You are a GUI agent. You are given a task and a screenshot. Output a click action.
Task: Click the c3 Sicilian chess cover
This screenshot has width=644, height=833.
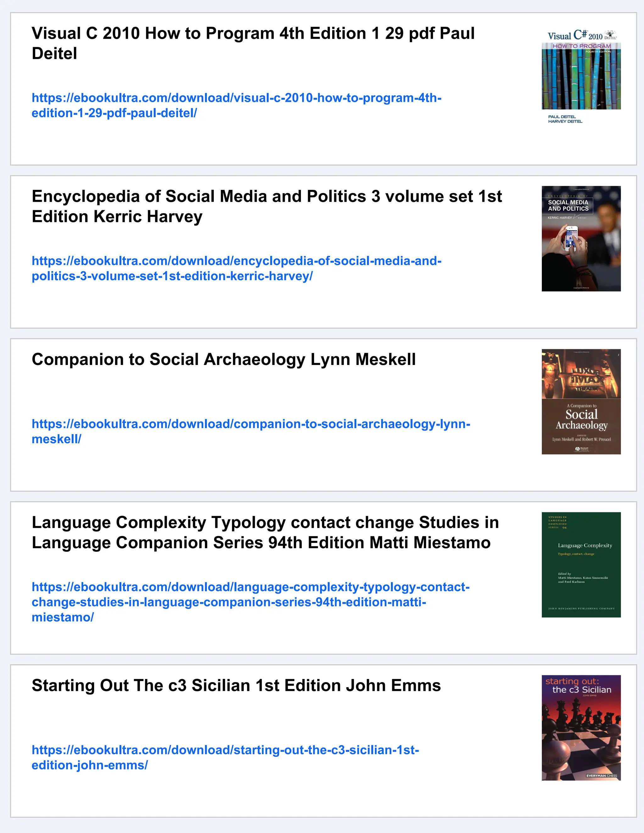tap(581, 728)
